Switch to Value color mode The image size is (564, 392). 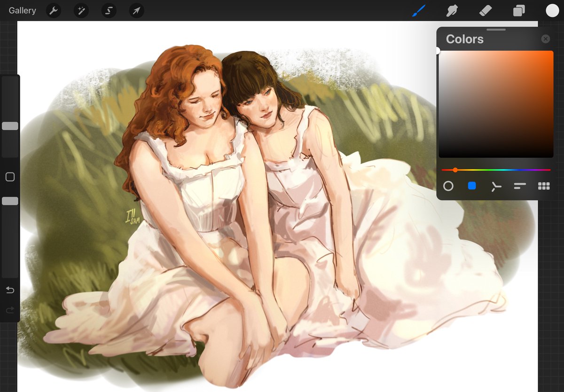tap(520, 186)
